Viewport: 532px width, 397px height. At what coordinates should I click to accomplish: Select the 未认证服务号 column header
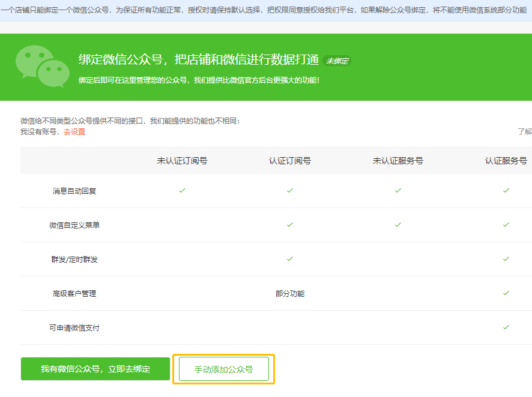398,161
